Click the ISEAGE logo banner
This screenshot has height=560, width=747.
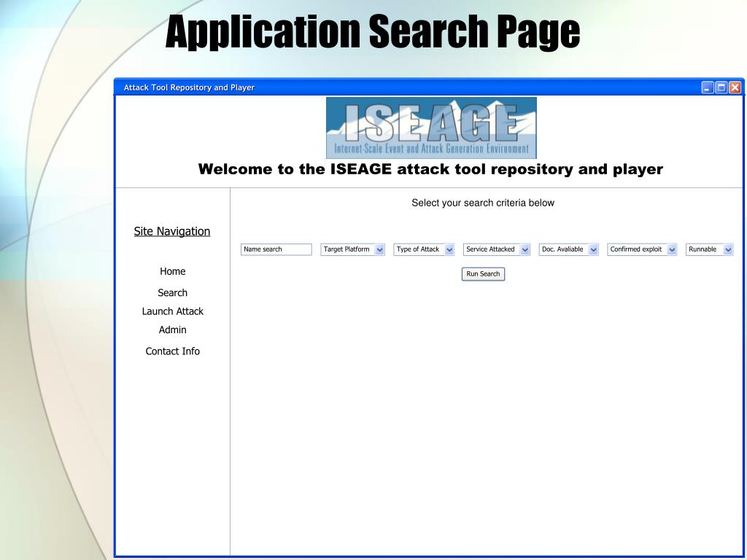click(x=431, y=128)
